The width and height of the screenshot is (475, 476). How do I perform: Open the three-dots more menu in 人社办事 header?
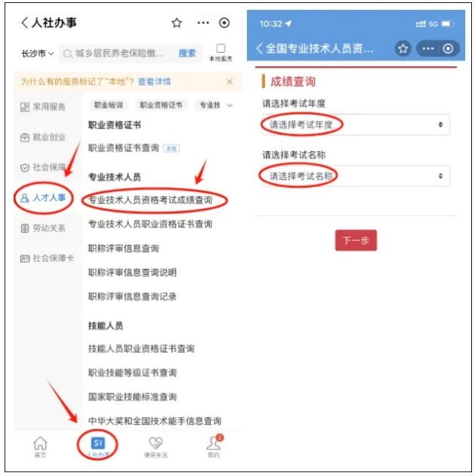click(203, 23)
